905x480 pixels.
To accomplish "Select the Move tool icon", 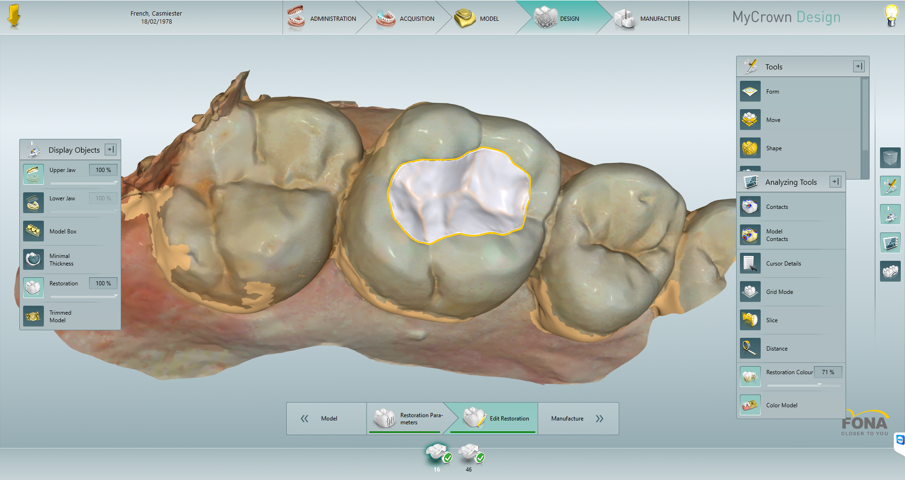I will point(750,120).
